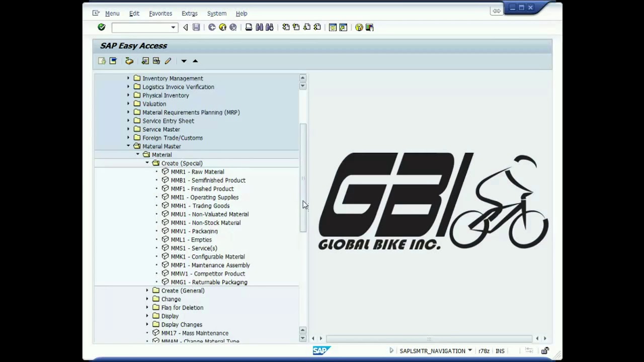Click the r78z system label in status bar

(x=484, y=351)
